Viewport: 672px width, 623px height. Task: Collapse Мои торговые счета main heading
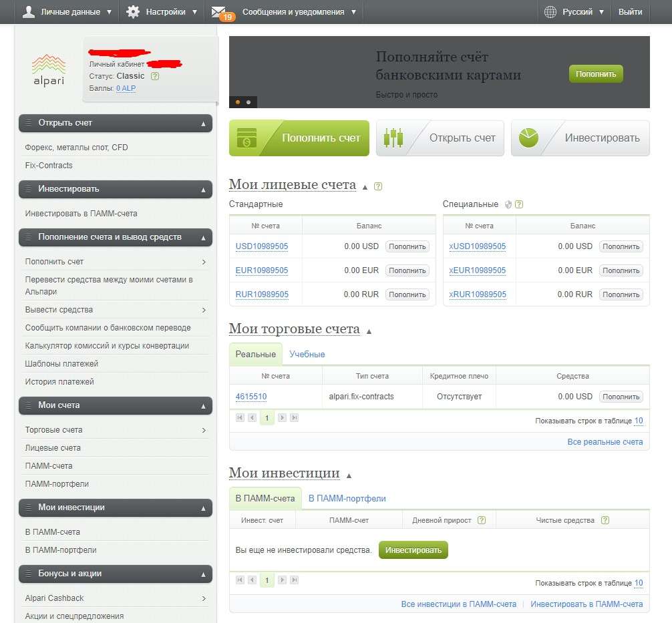coord(369,331)
